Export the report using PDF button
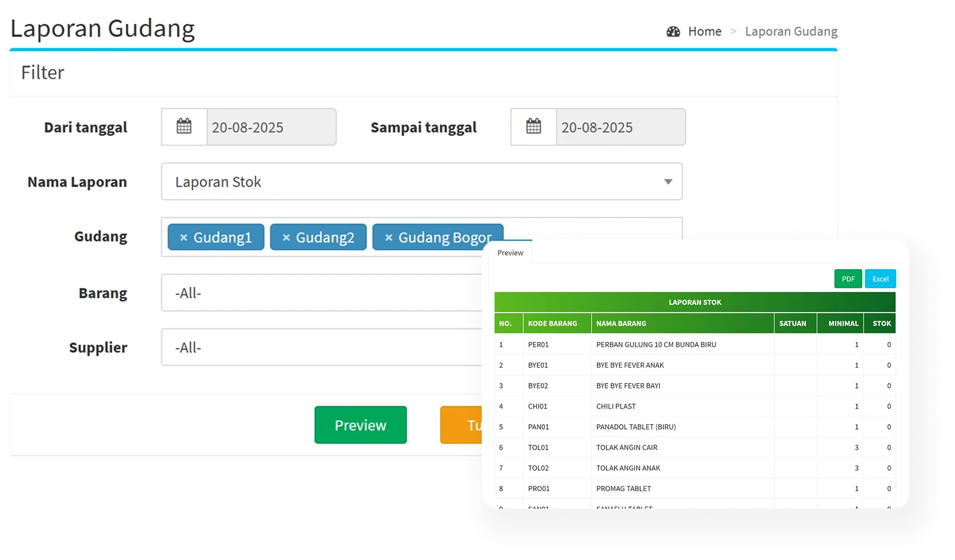Viewport: 955px width, 560px height. [x=848, y=279]
